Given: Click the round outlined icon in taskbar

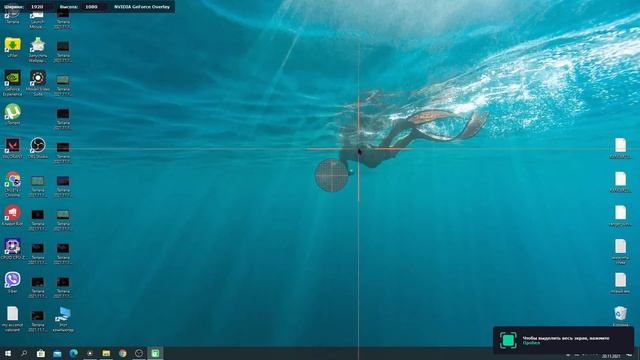Looking at the screenshot, I should [x=139, y=353].
